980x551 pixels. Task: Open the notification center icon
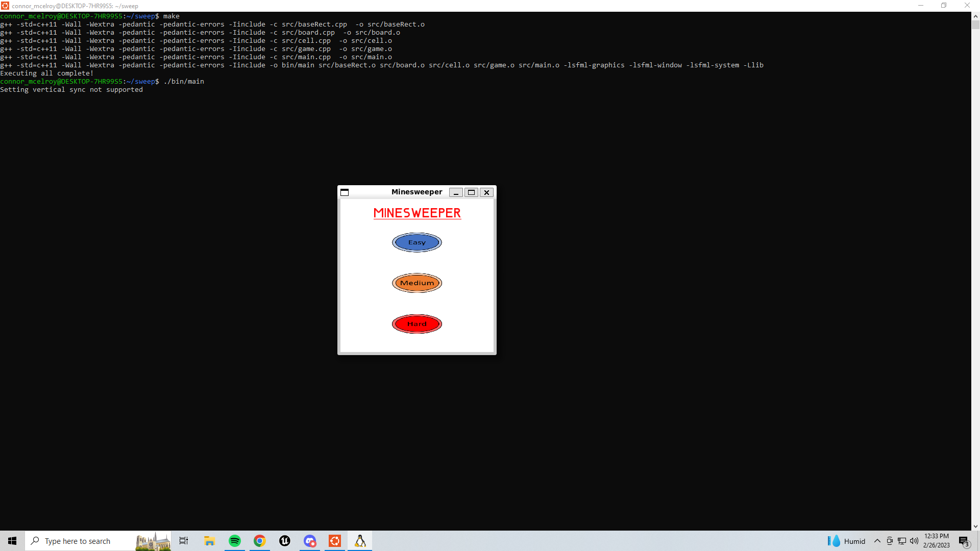coord(964,541)
